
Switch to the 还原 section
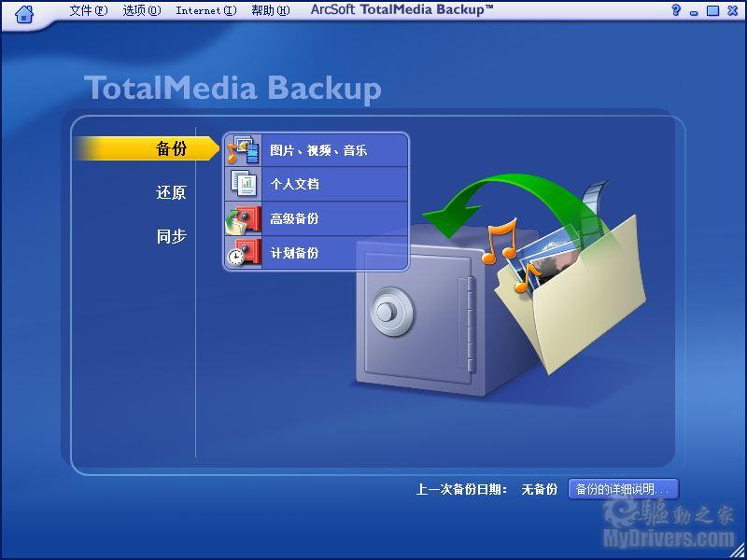[x=171, y=192]
